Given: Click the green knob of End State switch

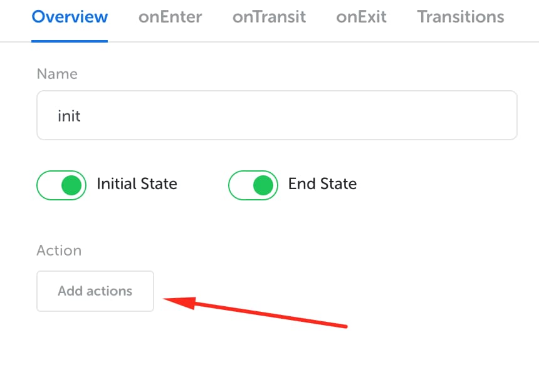Looking at the screenshot, I should click(263, 185).
